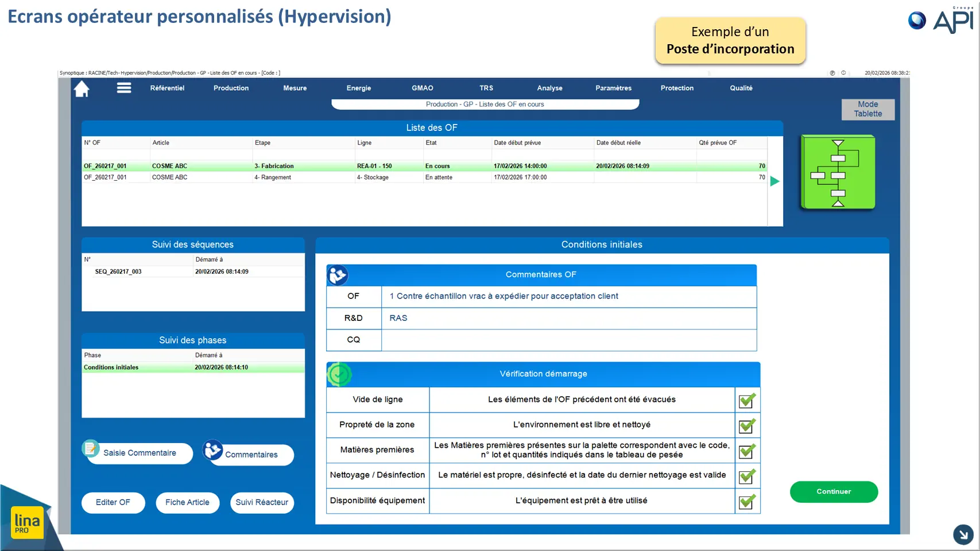Open the Commentaires button

[x=251, y=455]
